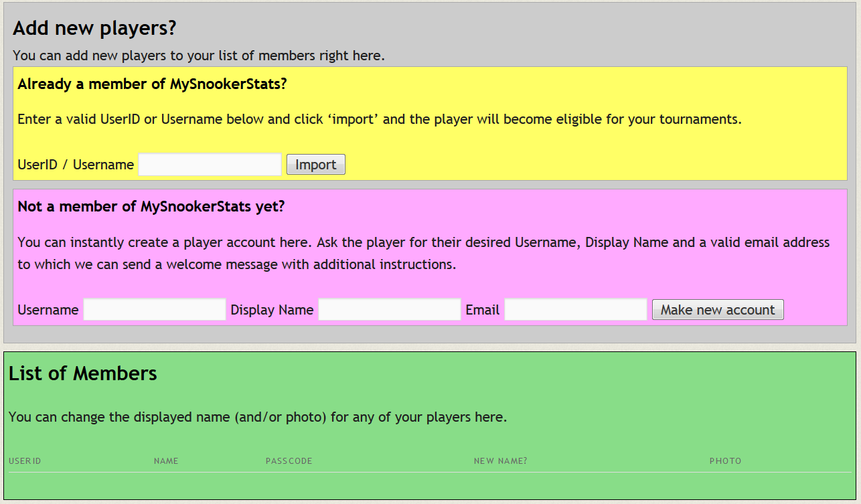Click the 'You can change the displayed name' text
This screenshot has width=861, height=504.
point(258,417)
